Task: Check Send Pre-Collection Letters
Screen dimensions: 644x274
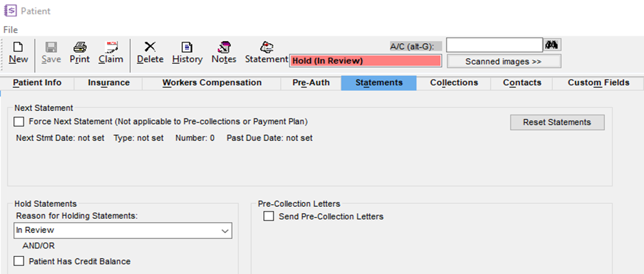Action: coord(269,216)
